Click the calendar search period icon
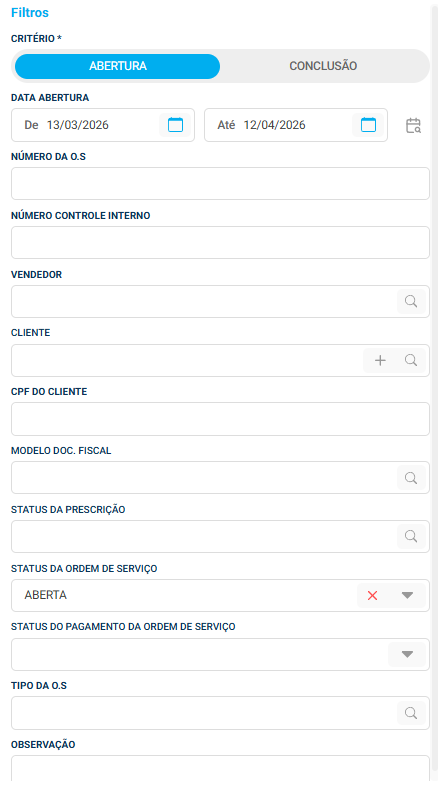Screen dimensions: 438x795 pos(413,125)
